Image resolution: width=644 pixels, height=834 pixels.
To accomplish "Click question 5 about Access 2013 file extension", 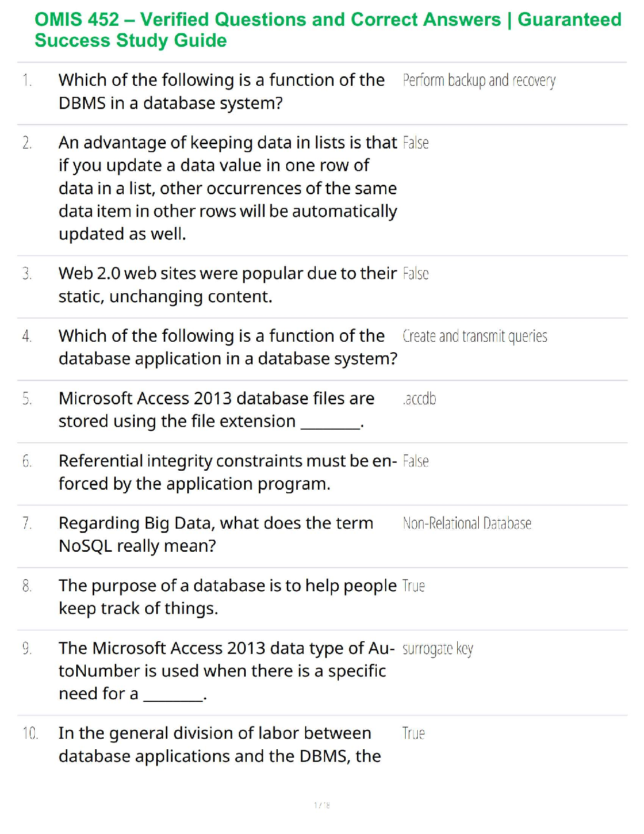I will click(x=216, y=410).
